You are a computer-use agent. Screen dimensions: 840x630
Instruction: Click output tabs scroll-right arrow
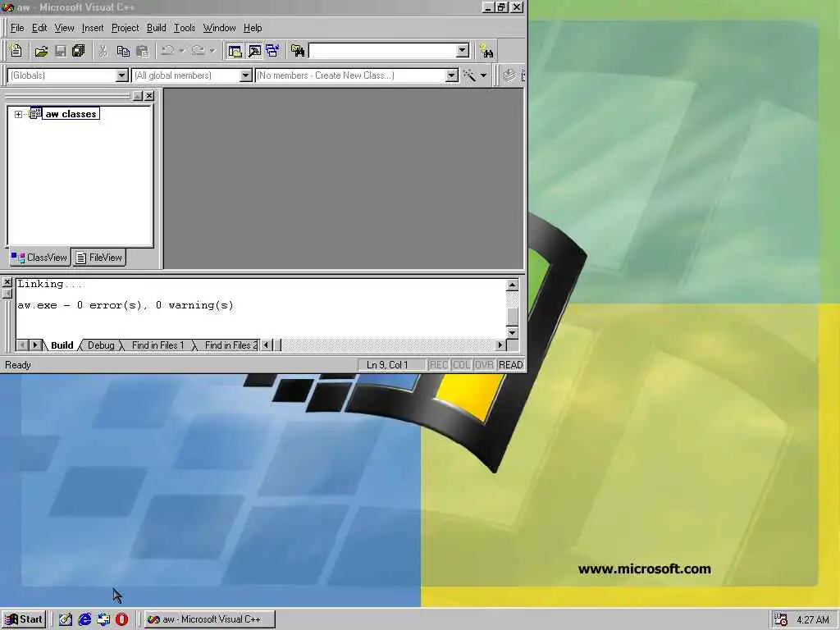coord(34,345)
